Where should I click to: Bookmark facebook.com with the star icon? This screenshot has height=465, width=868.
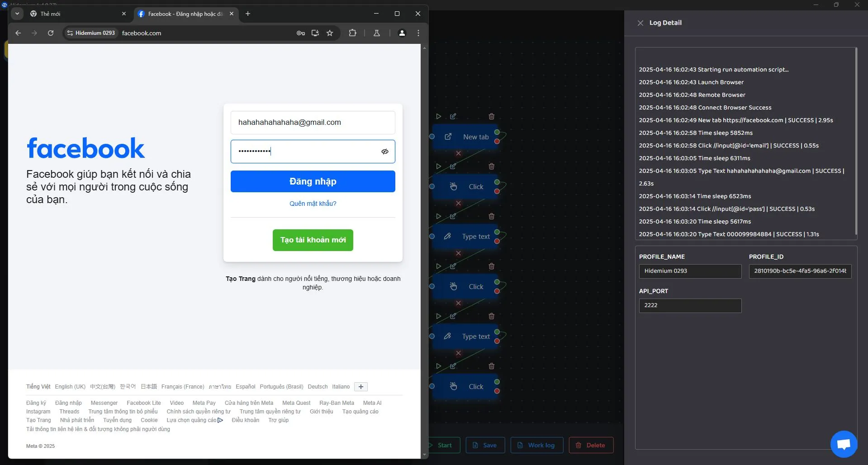coord(330,33)
